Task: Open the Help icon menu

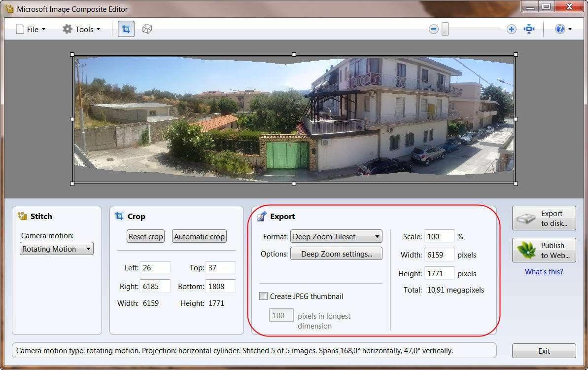Action: pyautogui.click(x=563, y=29)
